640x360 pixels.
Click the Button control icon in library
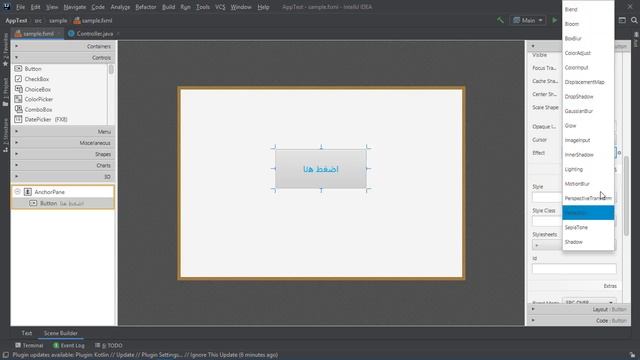point(18,69)
